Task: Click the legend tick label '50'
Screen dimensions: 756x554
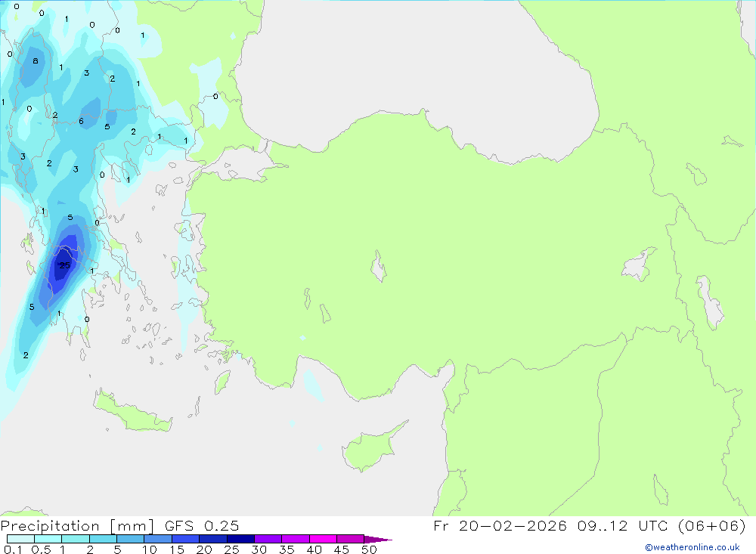Action: click(369, 549)
